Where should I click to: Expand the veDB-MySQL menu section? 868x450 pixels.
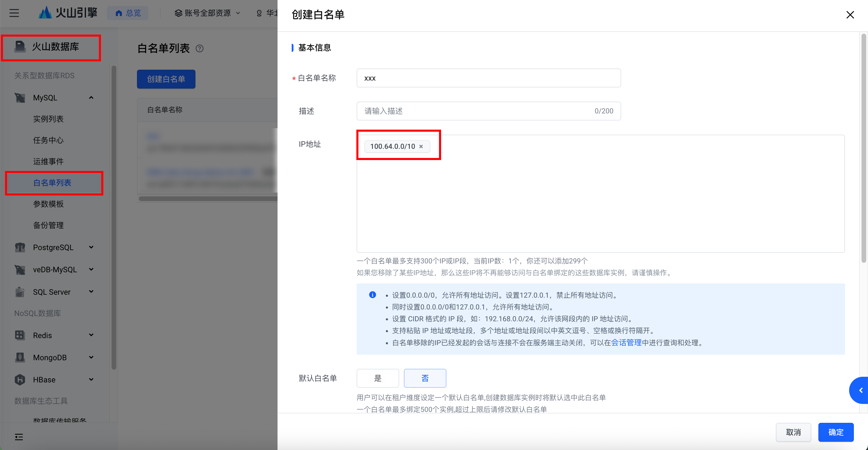click(91, 269)
